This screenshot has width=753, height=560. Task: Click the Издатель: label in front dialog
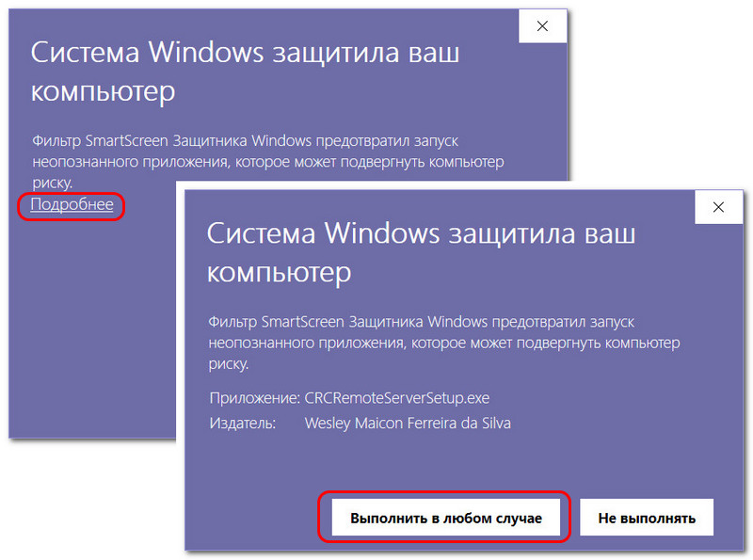point(243,424)
